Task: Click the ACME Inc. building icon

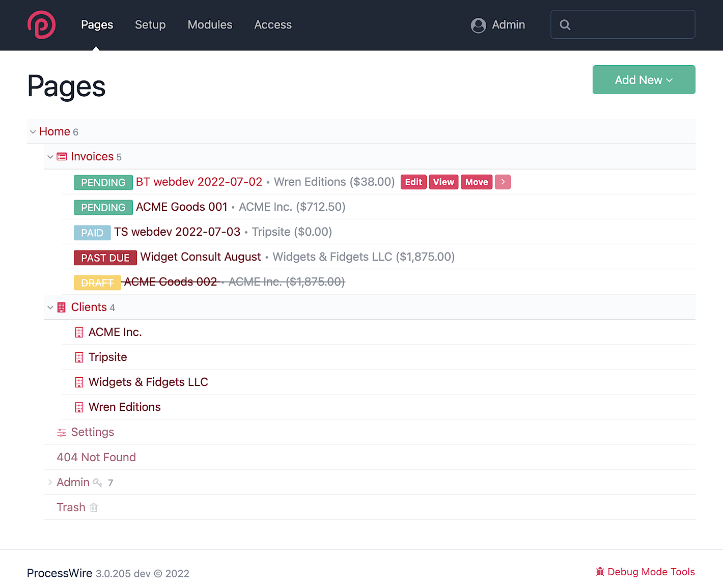Action: (79, 332)
